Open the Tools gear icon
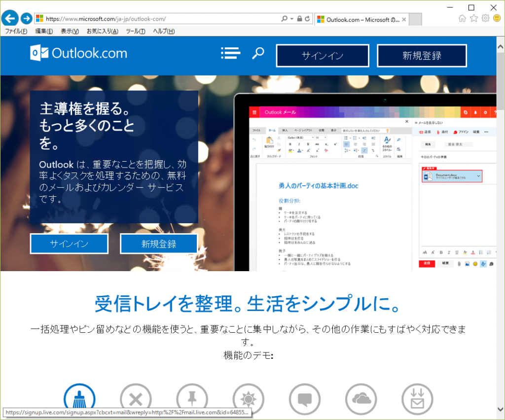Image resolution: width=505 pixels, height=420 pixels. (485, 18)
